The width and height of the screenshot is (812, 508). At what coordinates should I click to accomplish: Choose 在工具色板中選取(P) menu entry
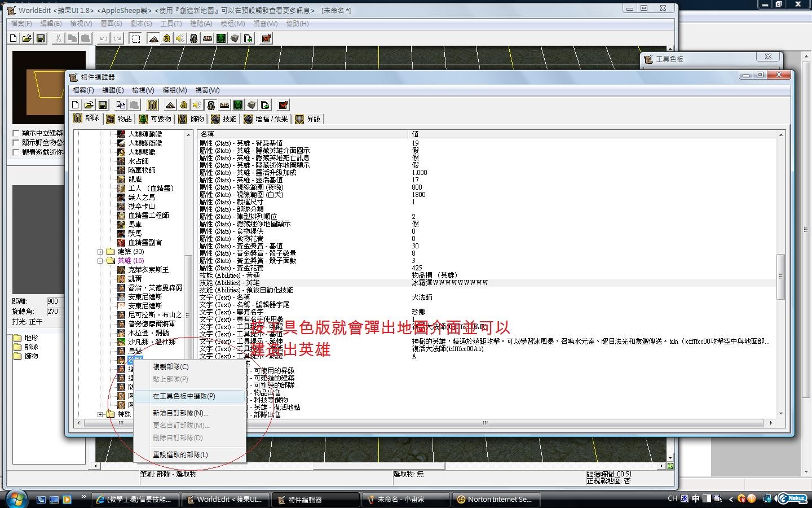190,396
